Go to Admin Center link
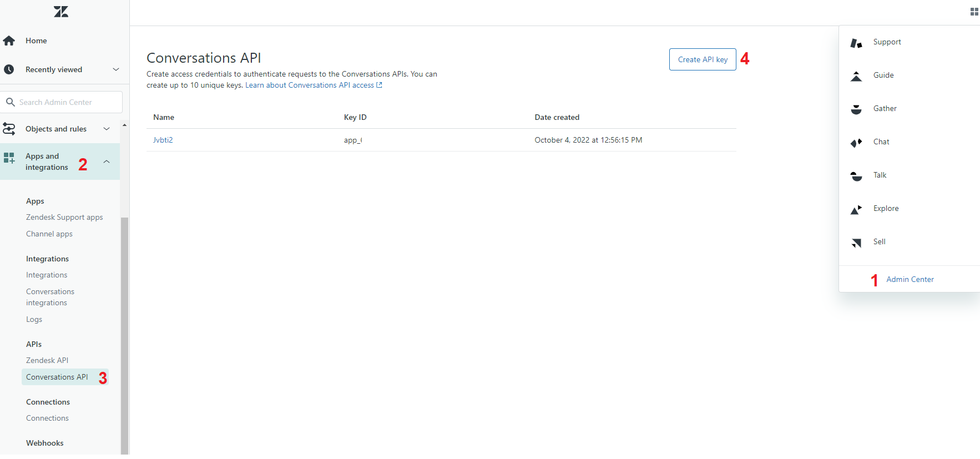Viewport: 980px width, 459px height. pos(910,279)
